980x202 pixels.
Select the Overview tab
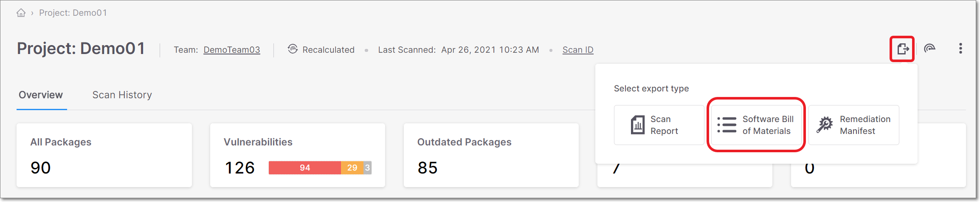pyautogui.click(x=41, y=95)
